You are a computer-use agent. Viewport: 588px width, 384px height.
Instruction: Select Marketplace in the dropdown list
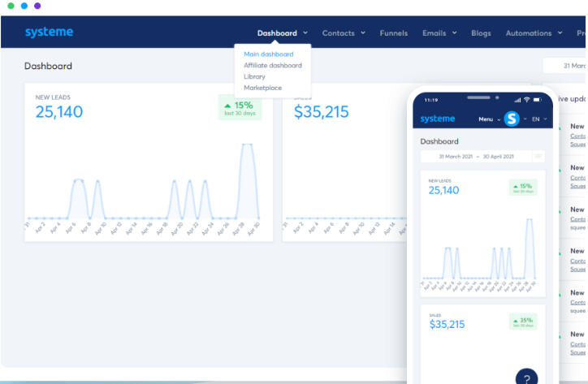[x=262, y=88]
